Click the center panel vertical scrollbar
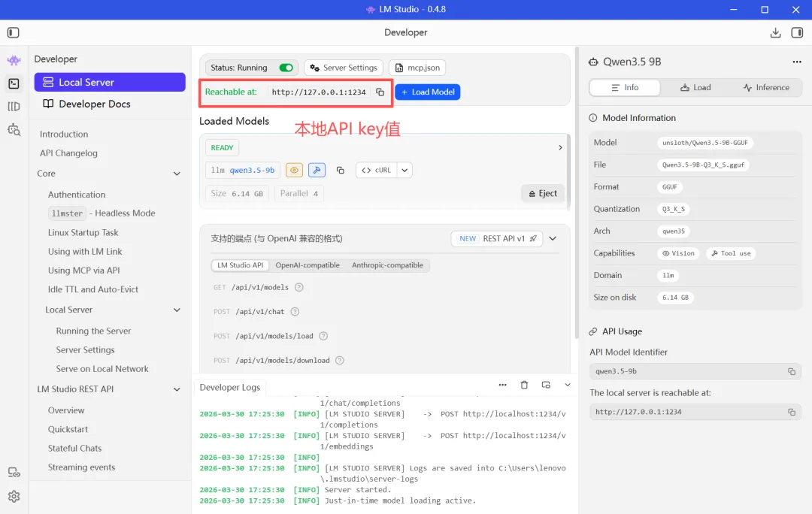Screen dimensions: 812x514 [x=577, y=192]
